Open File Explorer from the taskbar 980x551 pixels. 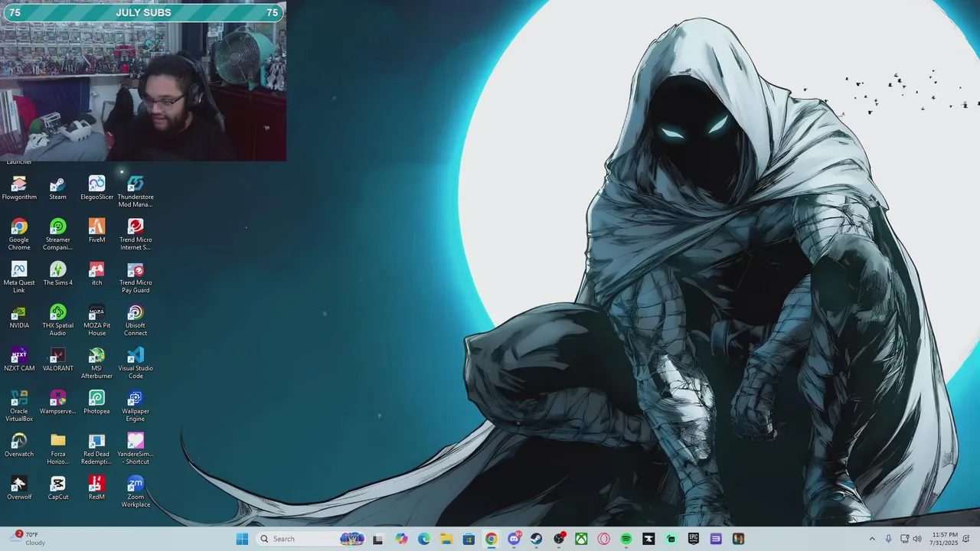pos(446,539)
